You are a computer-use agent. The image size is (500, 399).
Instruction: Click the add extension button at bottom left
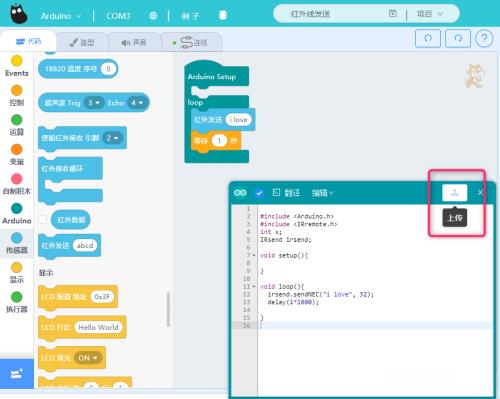coord(17,374)
